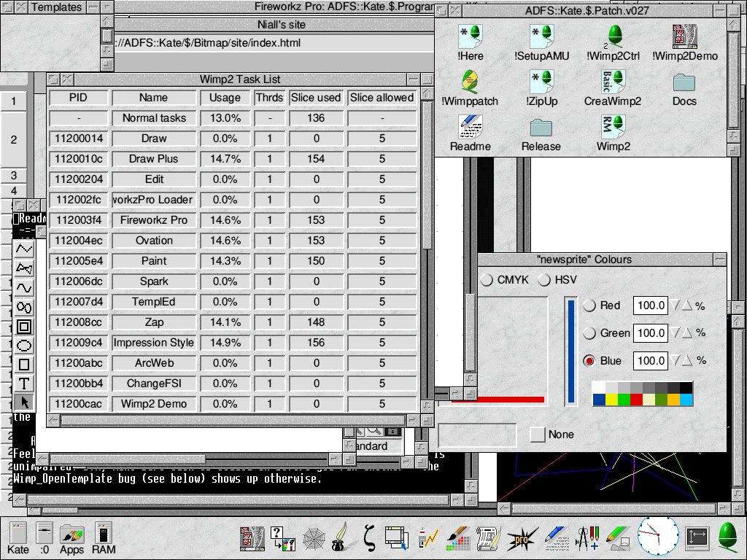This screenshot has height=560, width=747.
Task: Decrease the Red percentage with down arrow
Action: pos(675,306)
